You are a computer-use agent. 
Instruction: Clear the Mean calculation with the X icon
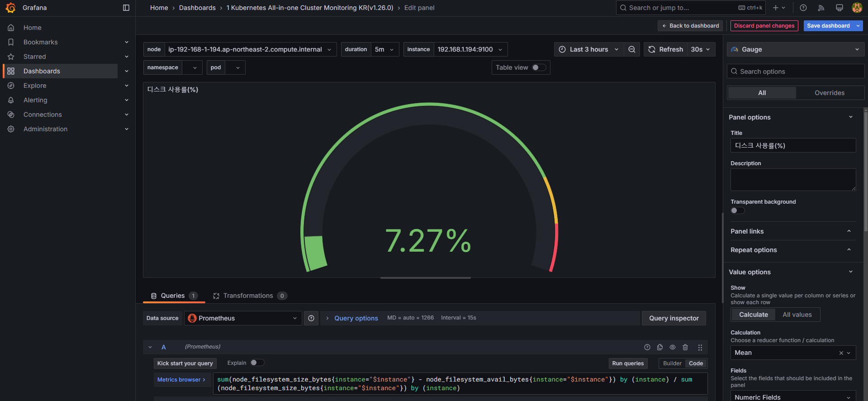click(841, 353)
